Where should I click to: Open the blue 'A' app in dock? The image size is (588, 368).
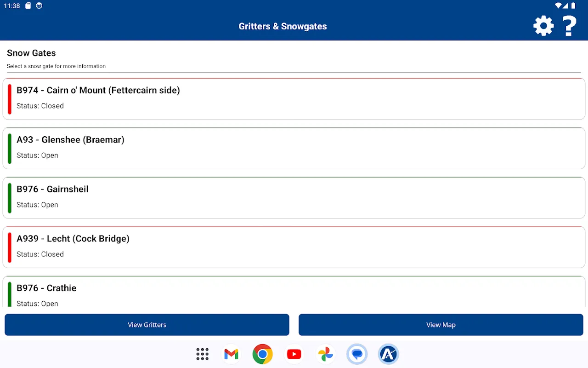(x=388, y=354)
